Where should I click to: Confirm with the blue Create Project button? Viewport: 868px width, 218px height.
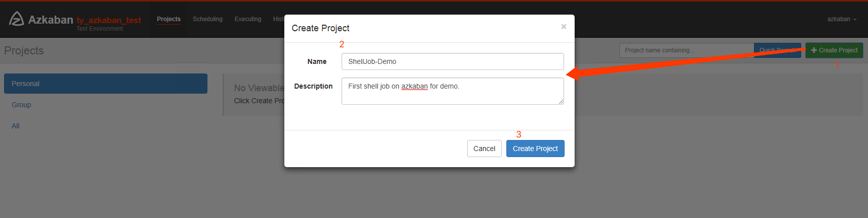[535, 149]
